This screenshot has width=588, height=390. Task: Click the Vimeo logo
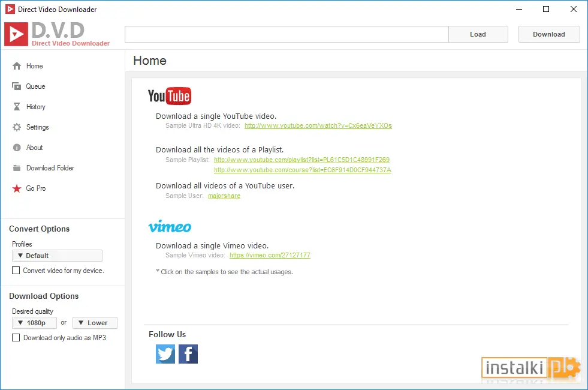coord(170,226)
